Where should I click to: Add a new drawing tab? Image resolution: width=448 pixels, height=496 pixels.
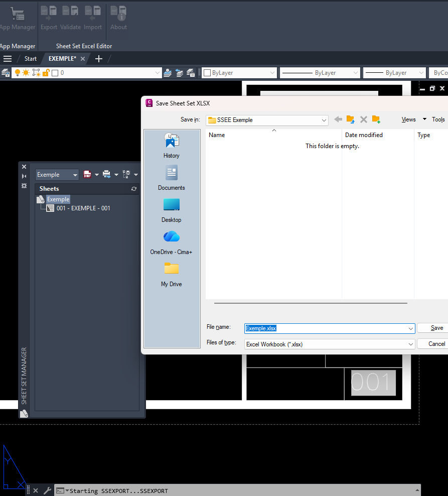99,59
